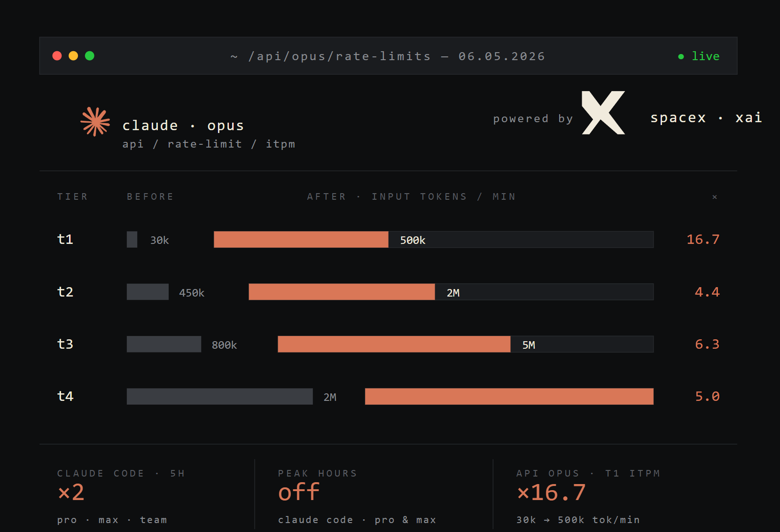Click the "16.7" multiplier in the t1 row
The width and height of the screenshot is (780, 532).
(703, 239)
